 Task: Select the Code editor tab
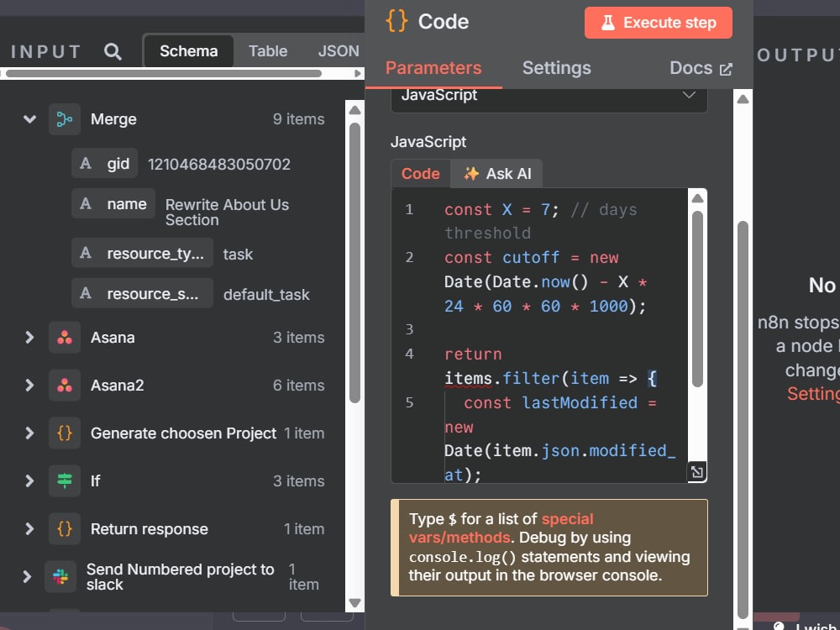tap(421, 174)
